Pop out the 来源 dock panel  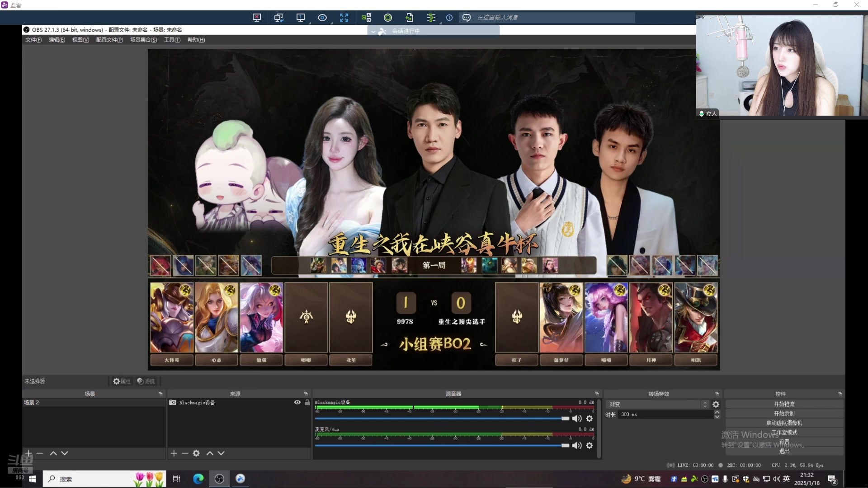coord(306,394)
